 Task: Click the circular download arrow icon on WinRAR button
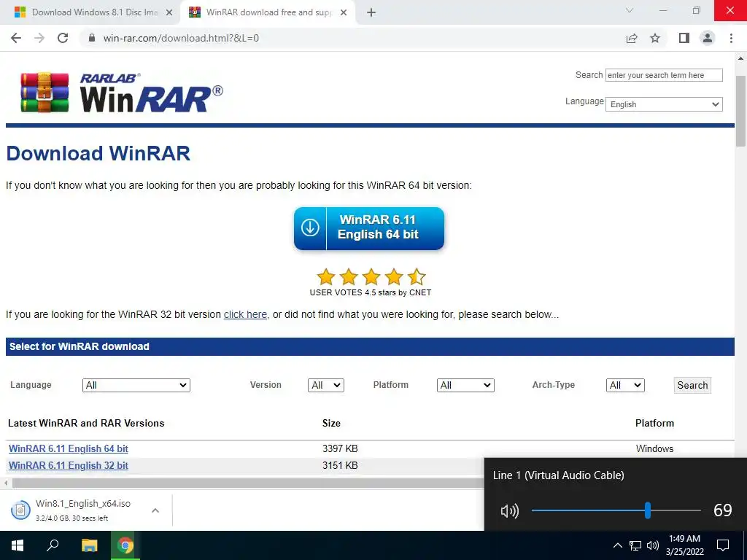(310, 227)
